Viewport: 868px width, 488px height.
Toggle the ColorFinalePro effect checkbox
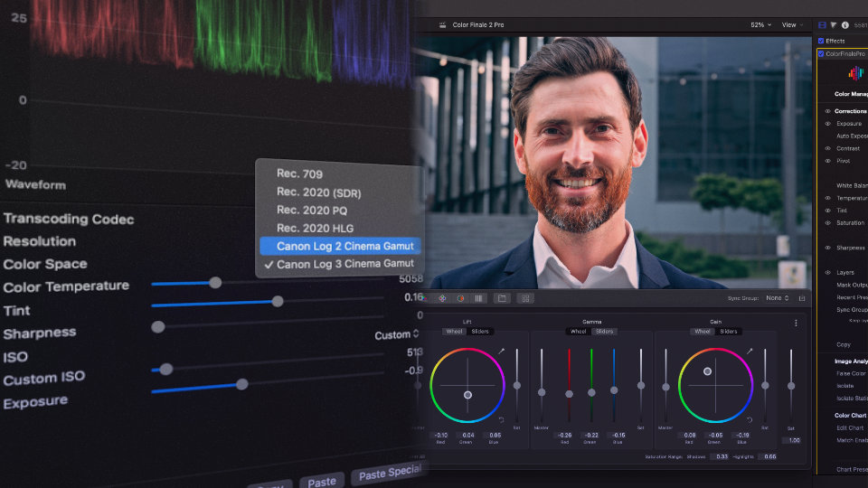coord(821,53)
